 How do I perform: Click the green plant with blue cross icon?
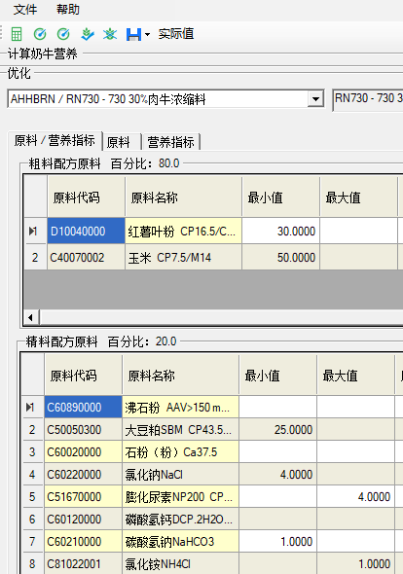point(110,34)
